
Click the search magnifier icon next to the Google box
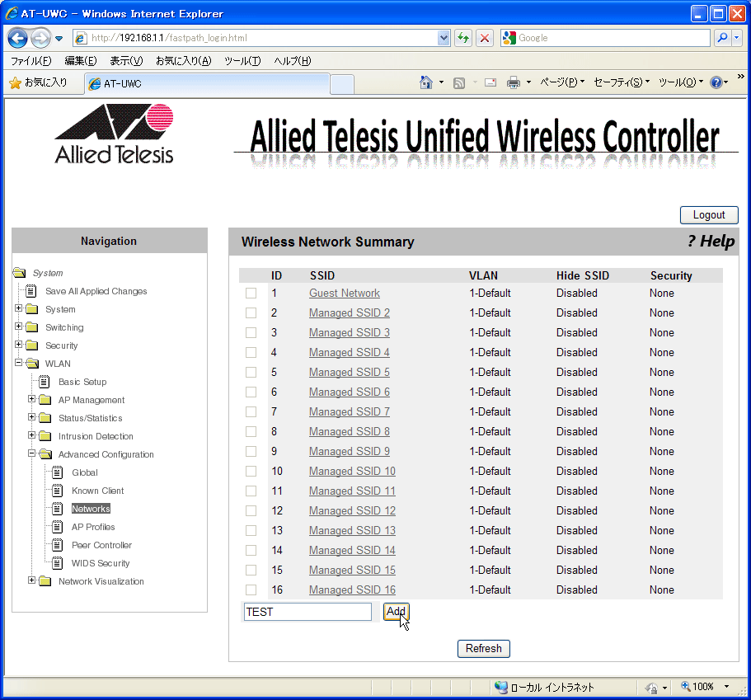722,38
